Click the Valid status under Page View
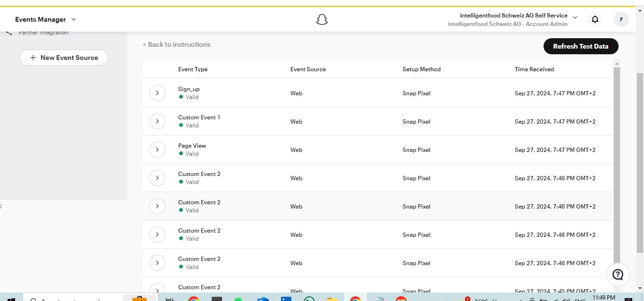 pyautogui.click(x=189, y=154)
